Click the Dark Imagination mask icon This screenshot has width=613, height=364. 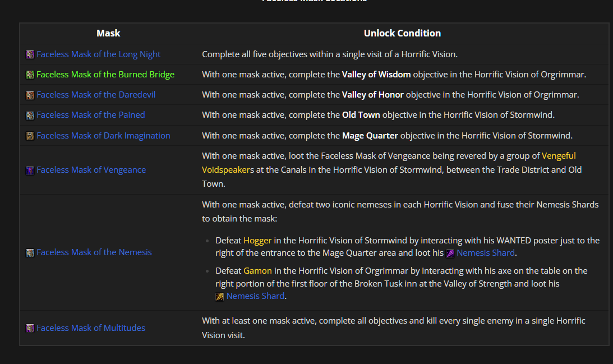[x=30, y=136]
